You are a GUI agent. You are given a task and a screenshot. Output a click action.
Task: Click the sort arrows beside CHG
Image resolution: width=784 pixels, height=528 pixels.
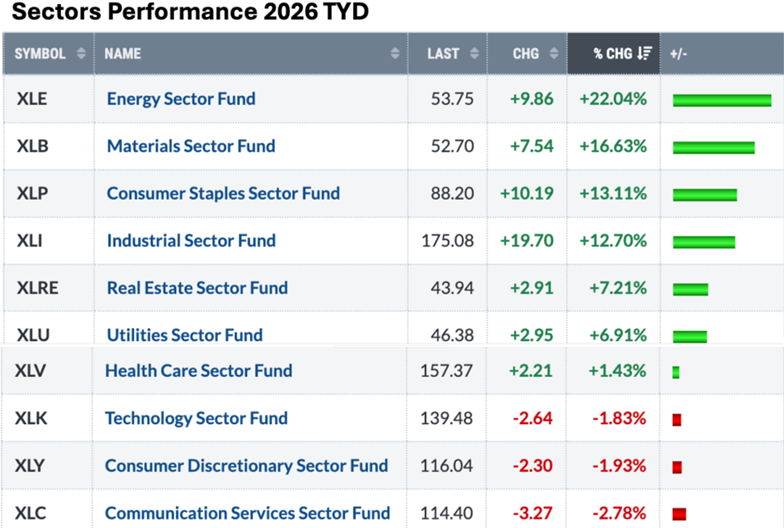tap(556, 54)
